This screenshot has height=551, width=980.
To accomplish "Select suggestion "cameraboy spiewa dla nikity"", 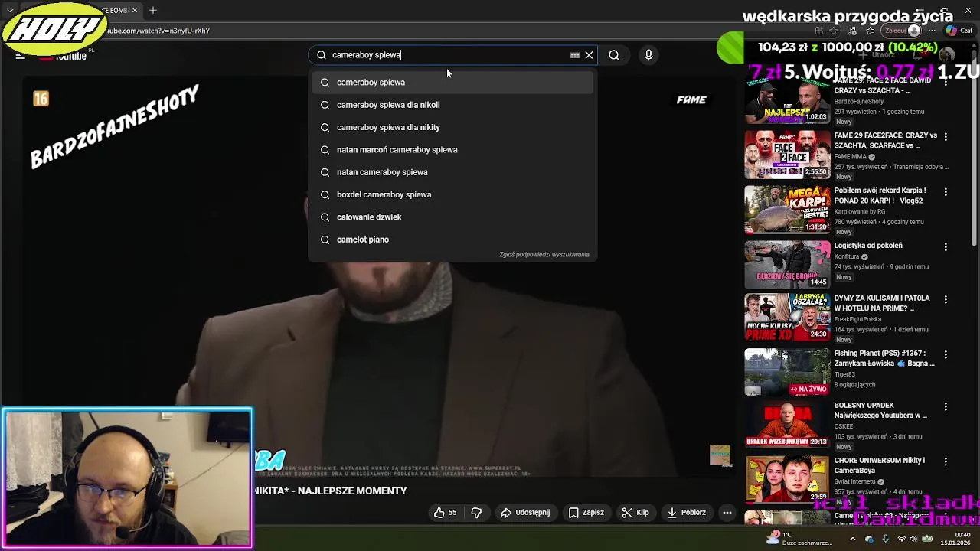I will click(x=452, y=127).
